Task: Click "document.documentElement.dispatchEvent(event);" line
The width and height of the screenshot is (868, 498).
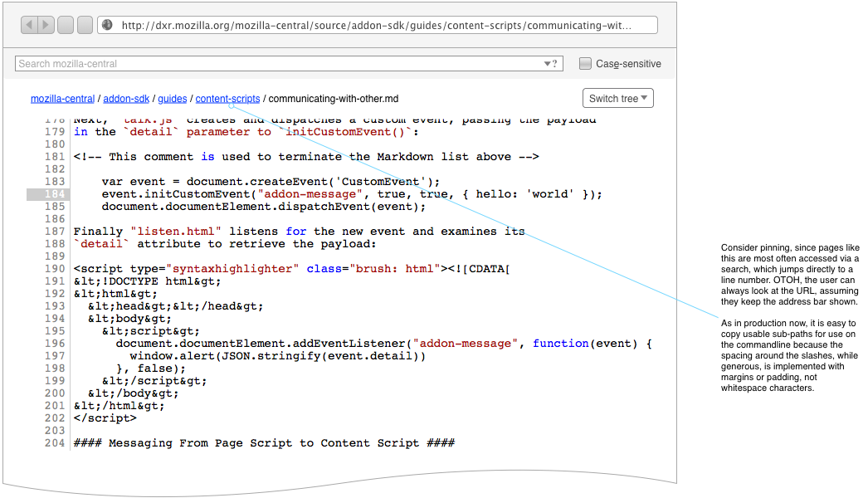Action: pyautogui.click(x=264, y=207)
